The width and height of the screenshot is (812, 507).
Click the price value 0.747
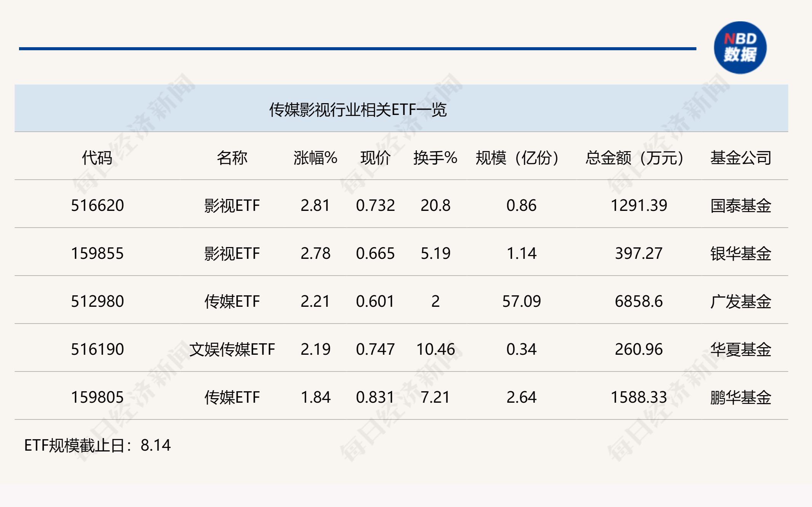click(376, 349)
